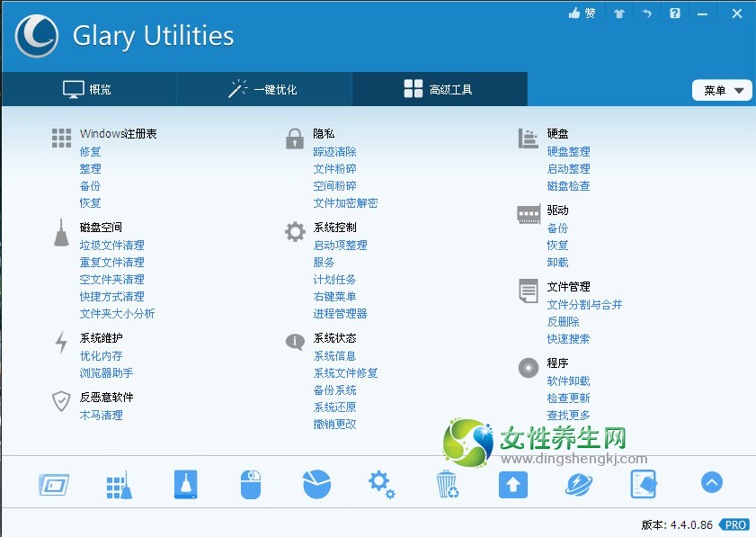Open 空文件夹清理 link

tap(111, 280)
